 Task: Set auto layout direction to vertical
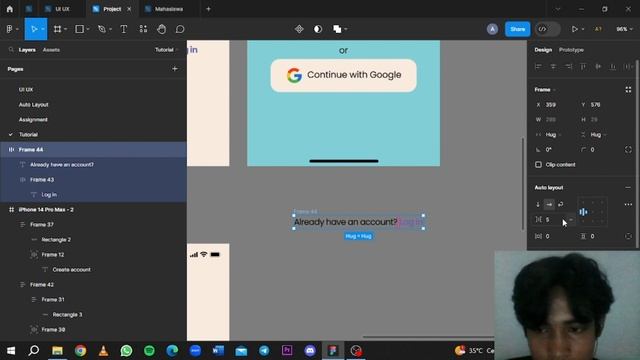[x=538, y=204]
